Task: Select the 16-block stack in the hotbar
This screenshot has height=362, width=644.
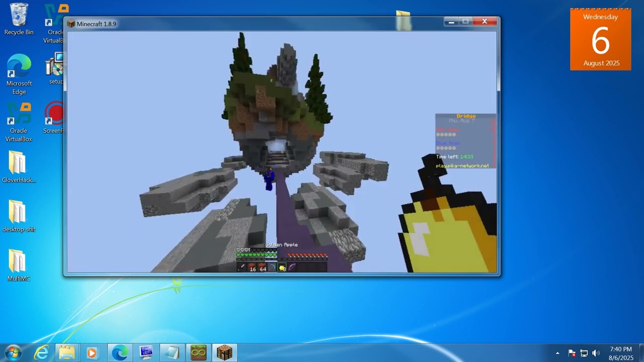Action: 252,267
